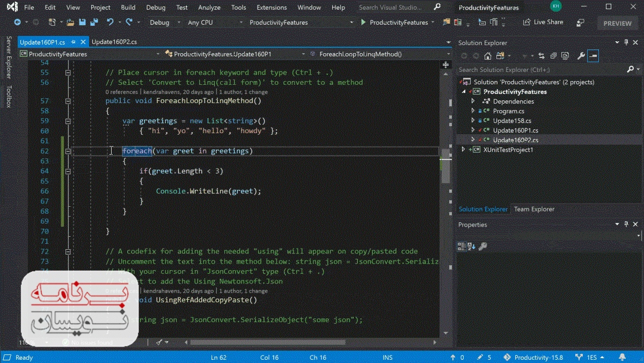Open Solution Explorer Properties wrench icon
This screenshot has width=644, height=363.
coord(581,56)
